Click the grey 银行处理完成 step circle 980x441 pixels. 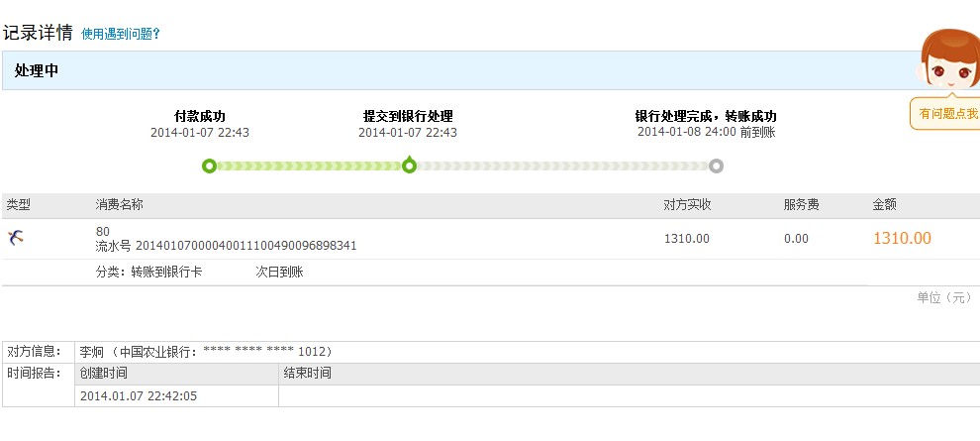point(716,165)
